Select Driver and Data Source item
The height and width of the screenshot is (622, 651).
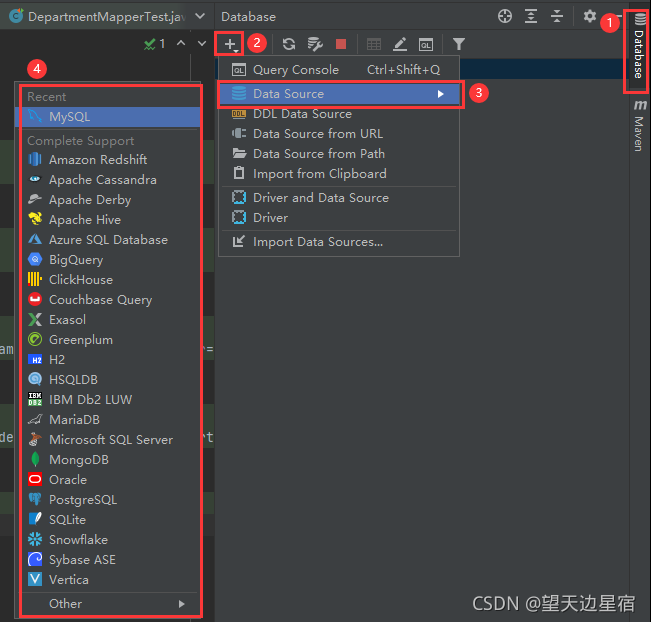339,198
